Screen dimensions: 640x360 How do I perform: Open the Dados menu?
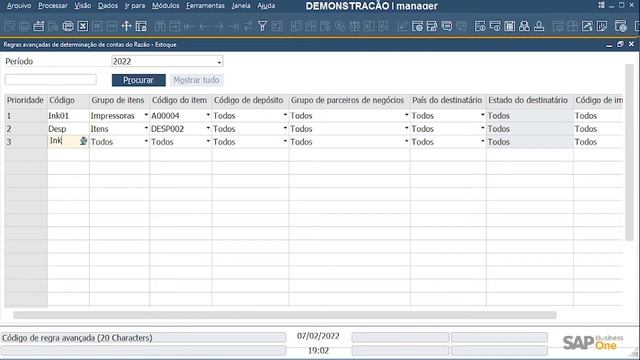(108, 6)
